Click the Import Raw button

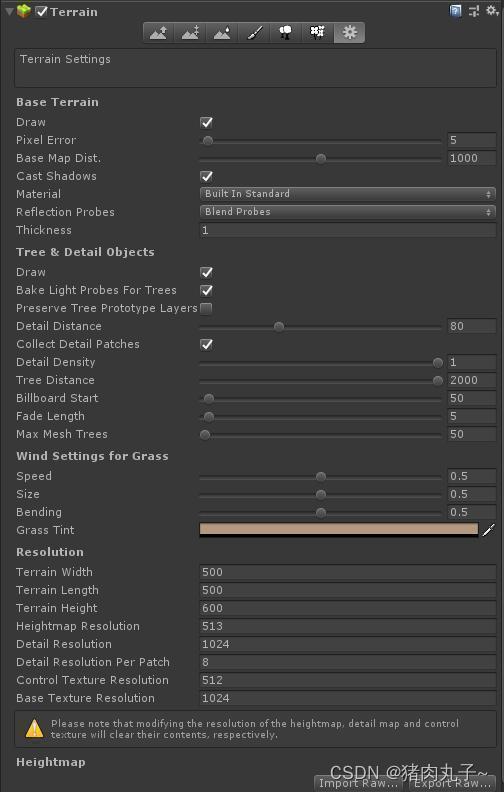pyautogui.click(x=358, y=783)
